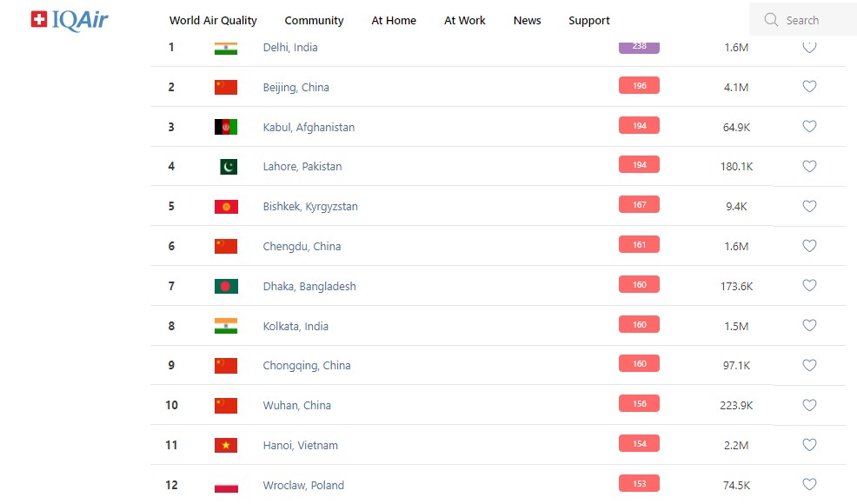This screenshot has height=504, width=857.
Task: Click the Kyrgyzstan flag icon
Action: click(226, 207)
